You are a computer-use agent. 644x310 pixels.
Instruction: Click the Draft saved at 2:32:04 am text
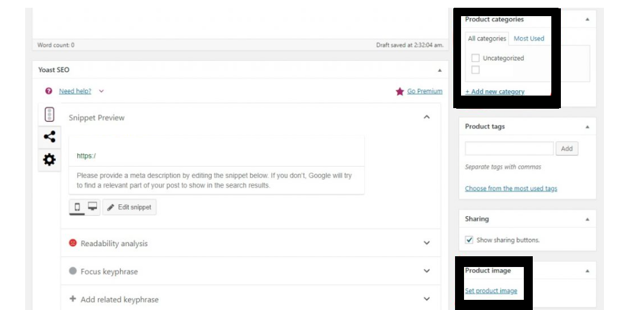(410, 45)
